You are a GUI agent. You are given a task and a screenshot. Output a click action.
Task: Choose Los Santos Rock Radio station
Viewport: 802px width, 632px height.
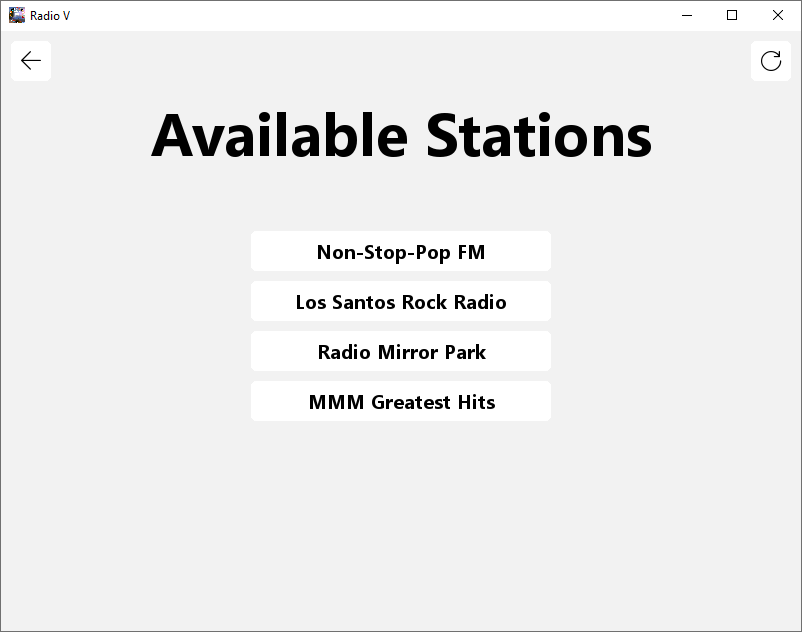[x=401, y=301]
